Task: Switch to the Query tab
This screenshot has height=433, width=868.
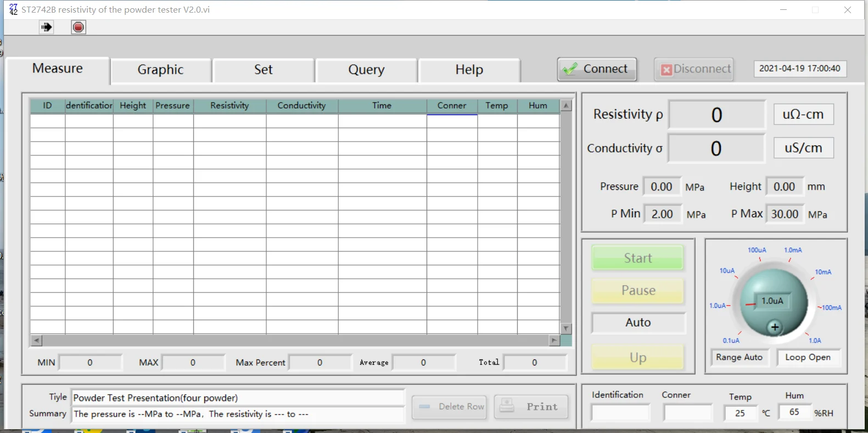Action: click(366, 70)
